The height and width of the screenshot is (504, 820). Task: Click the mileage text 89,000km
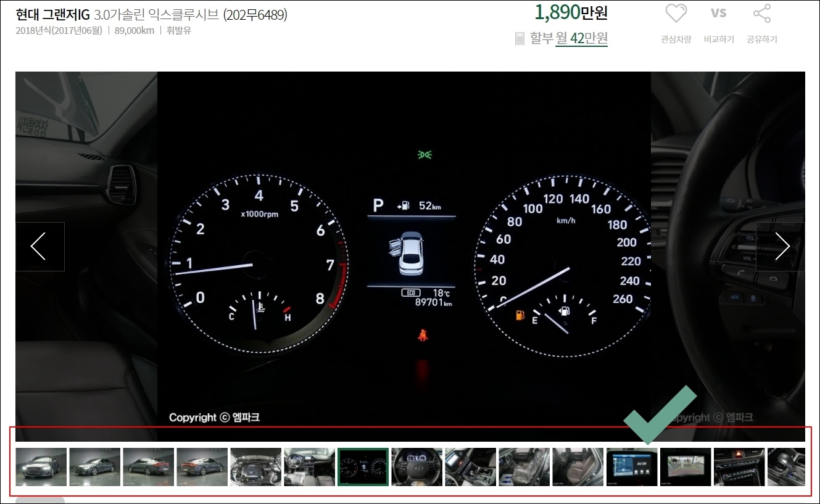tap(134, 30)
